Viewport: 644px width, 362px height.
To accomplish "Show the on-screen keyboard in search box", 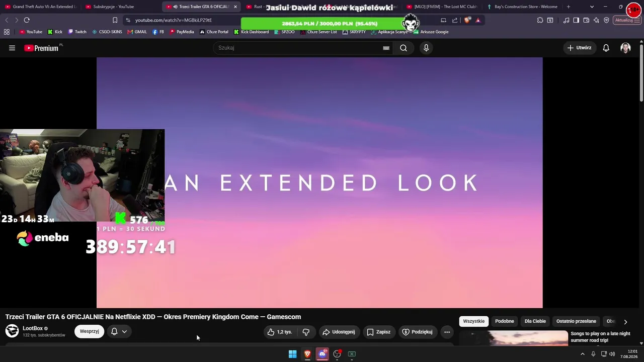I will (386, 48).
